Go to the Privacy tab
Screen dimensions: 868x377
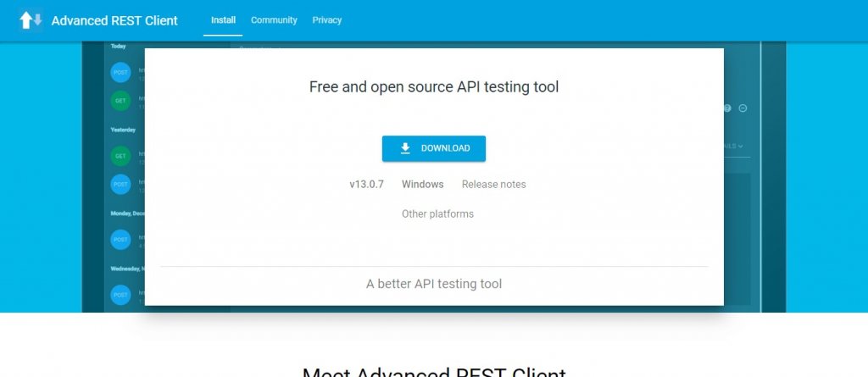tap(327, 20)
